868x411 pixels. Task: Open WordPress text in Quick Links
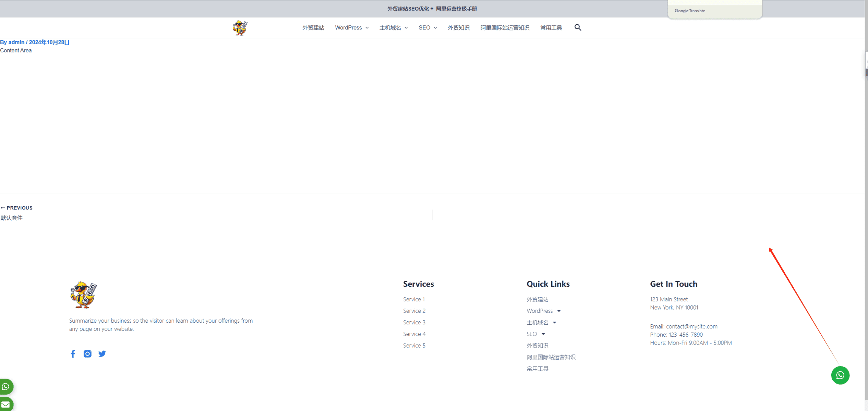[x=540, y=311]
